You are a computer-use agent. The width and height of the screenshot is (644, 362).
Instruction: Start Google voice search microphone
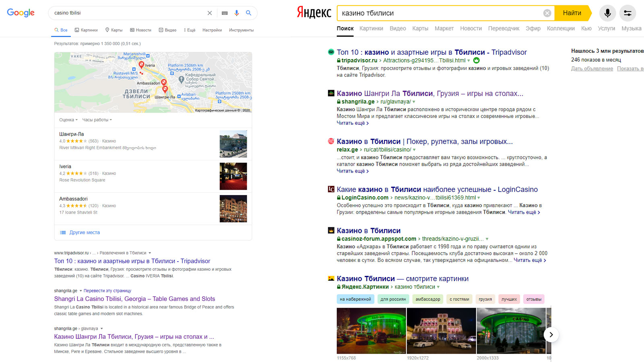(237, 13)
